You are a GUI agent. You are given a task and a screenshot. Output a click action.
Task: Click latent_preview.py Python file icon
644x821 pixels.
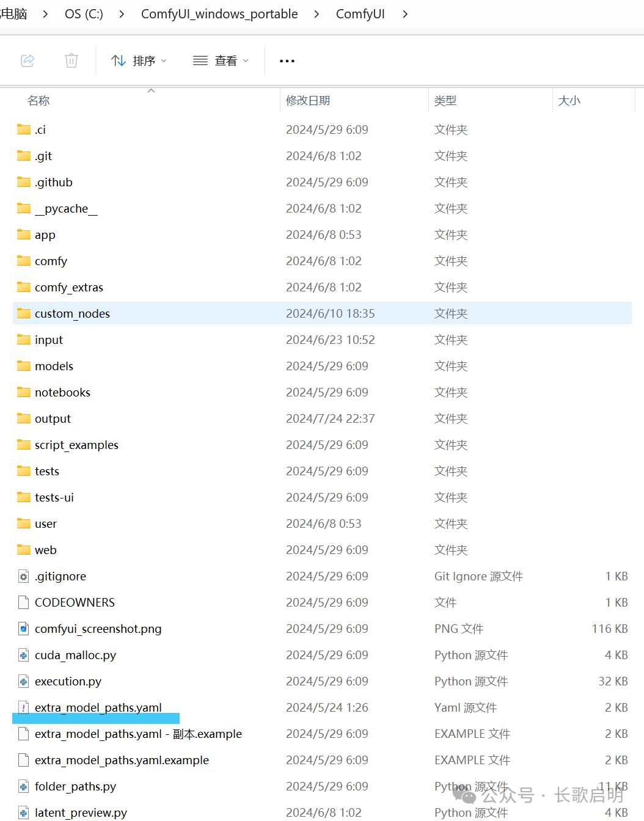point(24,812)
